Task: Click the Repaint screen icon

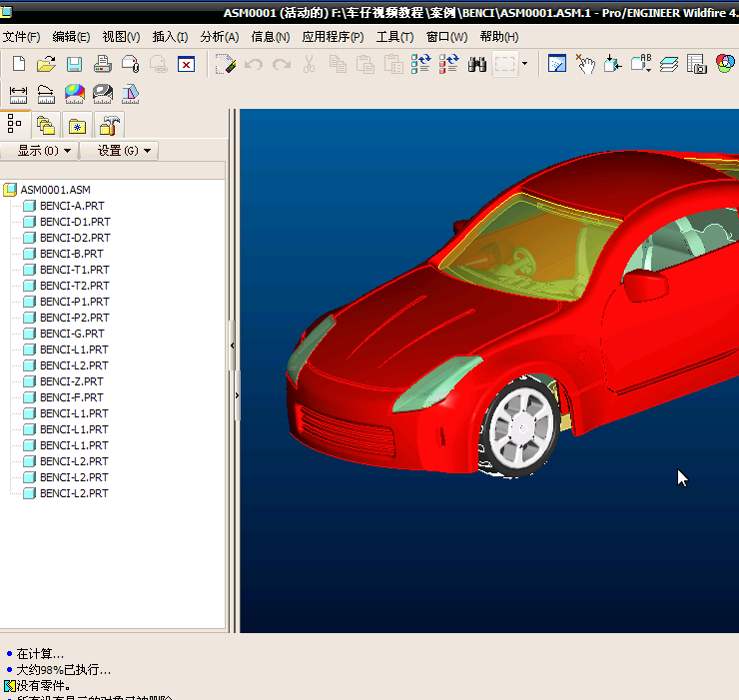Action: point(557,64)
